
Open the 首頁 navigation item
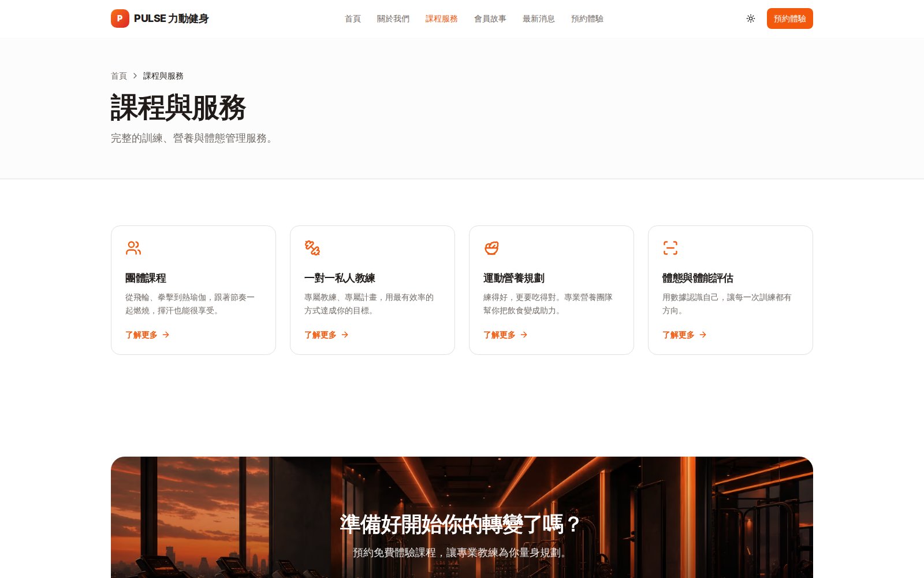coord(353,18)
